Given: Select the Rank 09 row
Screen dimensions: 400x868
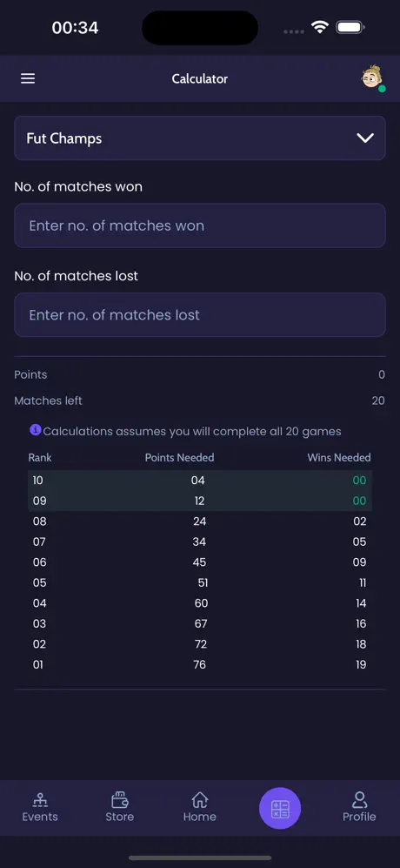Looking at the screenshot, I should click(x=200, y=501).
